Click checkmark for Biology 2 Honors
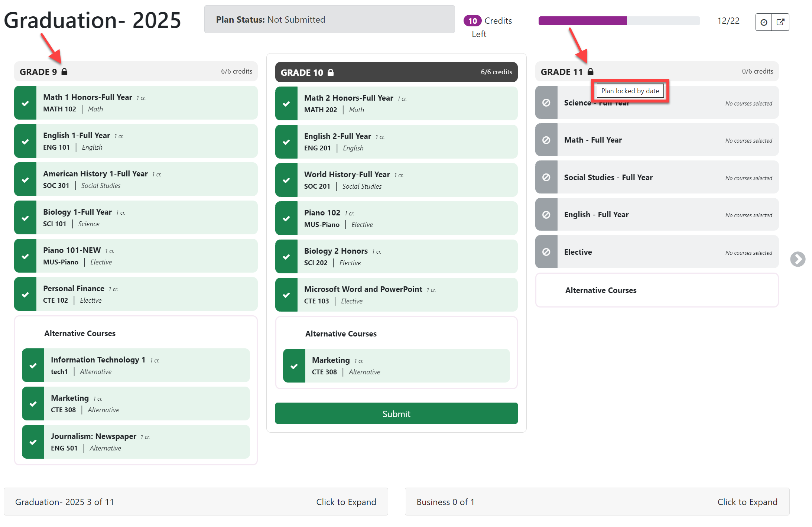 (x=286, y=257)
